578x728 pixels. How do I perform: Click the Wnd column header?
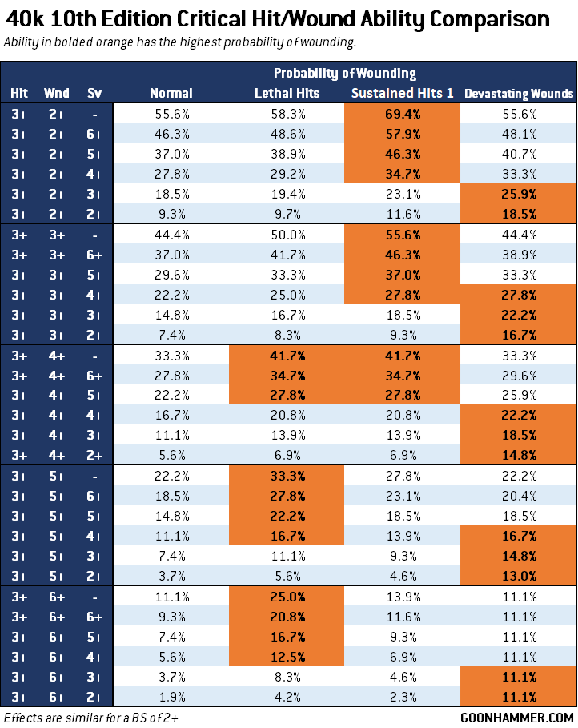[56, 94]
